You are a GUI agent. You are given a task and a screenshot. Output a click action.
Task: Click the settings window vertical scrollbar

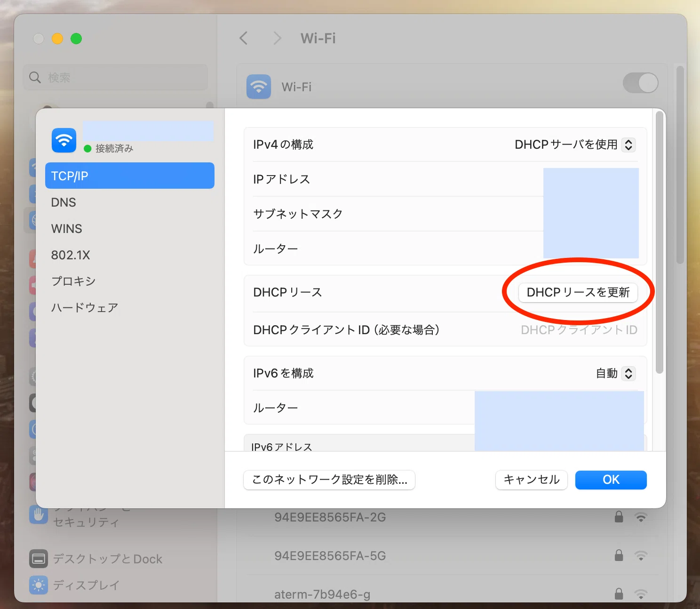pos(680,165)
